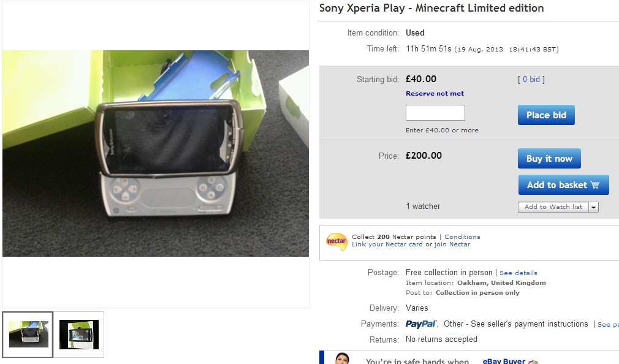Click the join Nectar link

point(452,245)
